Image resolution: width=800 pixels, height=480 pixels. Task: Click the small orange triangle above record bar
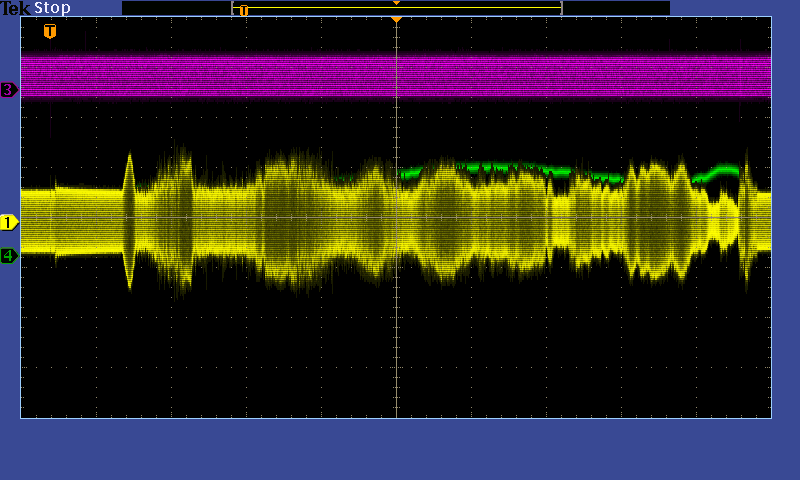(396, 3)
